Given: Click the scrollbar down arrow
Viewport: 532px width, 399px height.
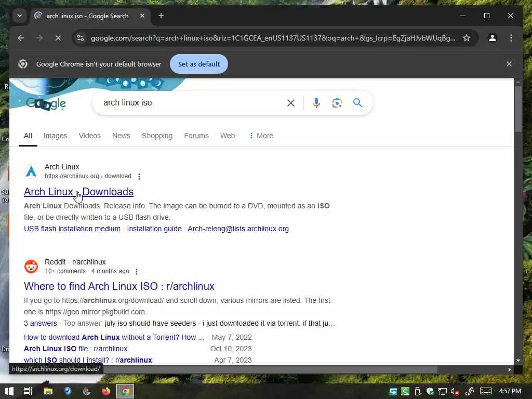Looking at the screenshot, I should (518, 361).
